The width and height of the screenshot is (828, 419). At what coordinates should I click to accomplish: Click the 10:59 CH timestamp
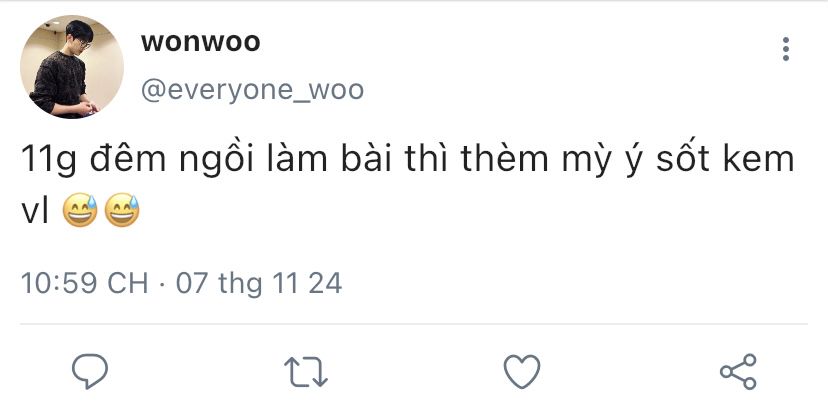click(84, 283)
